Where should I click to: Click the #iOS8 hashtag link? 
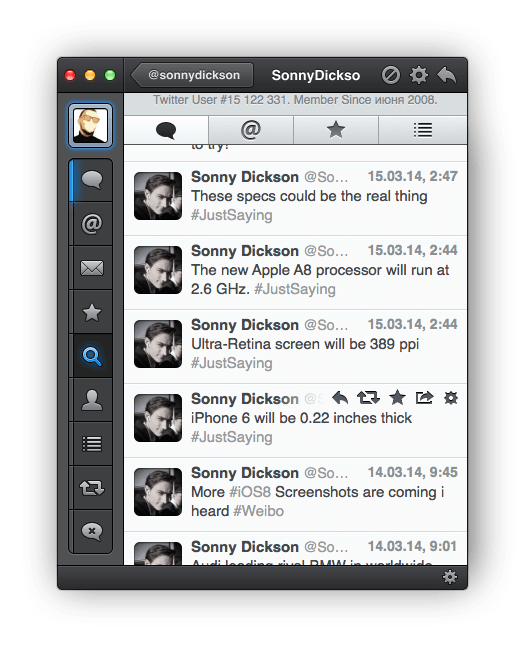[x=250, y=492]
